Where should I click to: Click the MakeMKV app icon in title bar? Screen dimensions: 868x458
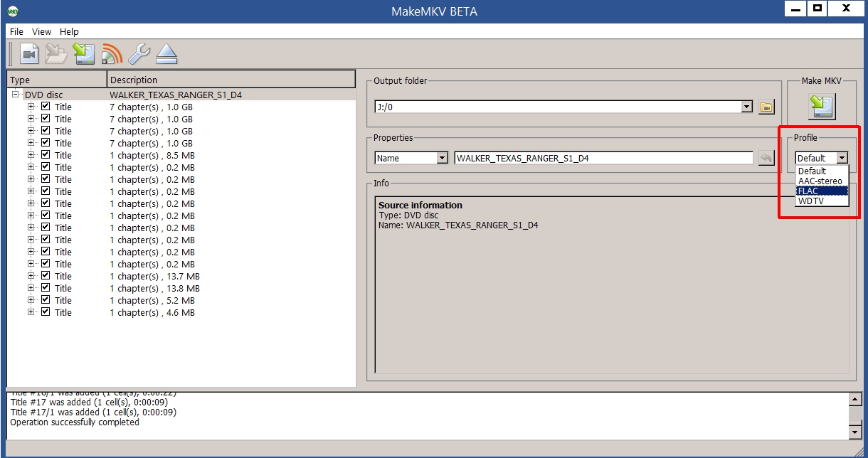12,11
